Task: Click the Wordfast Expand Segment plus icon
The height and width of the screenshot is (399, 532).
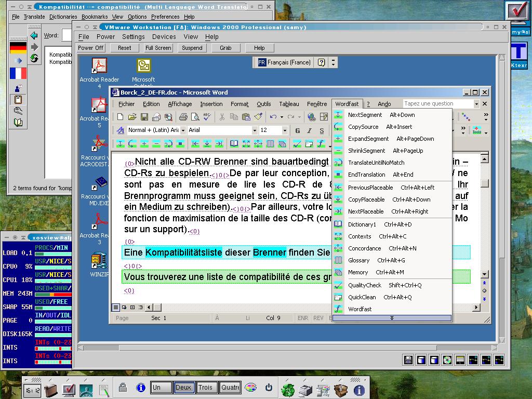Action: click(144, 144)
